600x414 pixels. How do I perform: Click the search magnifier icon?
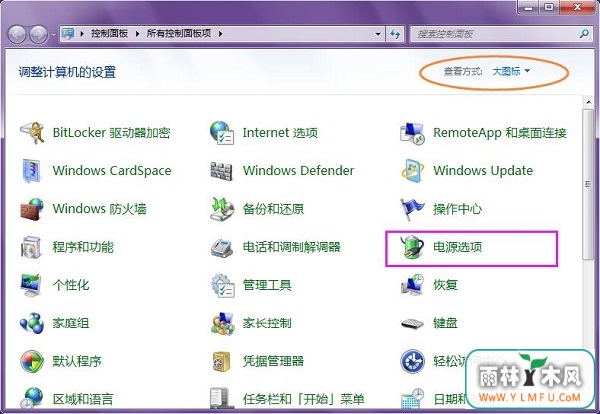pyautogui.click(x=584, y=34)
